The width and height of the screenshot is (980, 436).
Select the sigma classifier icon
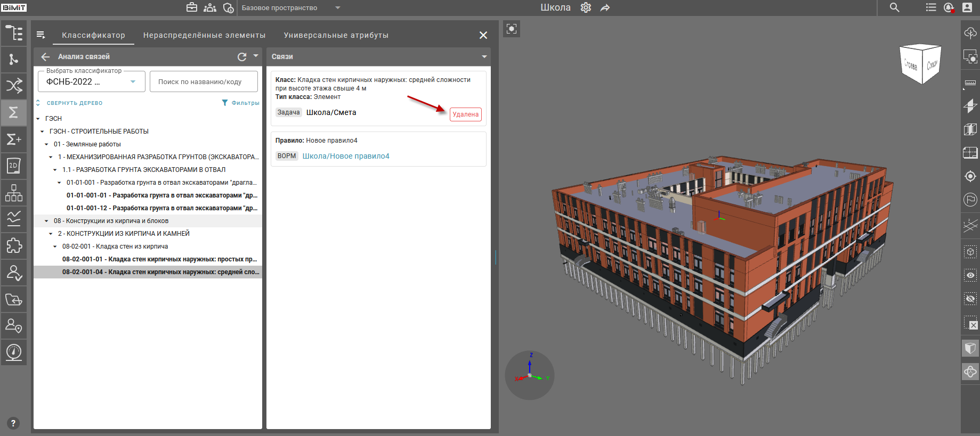tap(14, 112)
